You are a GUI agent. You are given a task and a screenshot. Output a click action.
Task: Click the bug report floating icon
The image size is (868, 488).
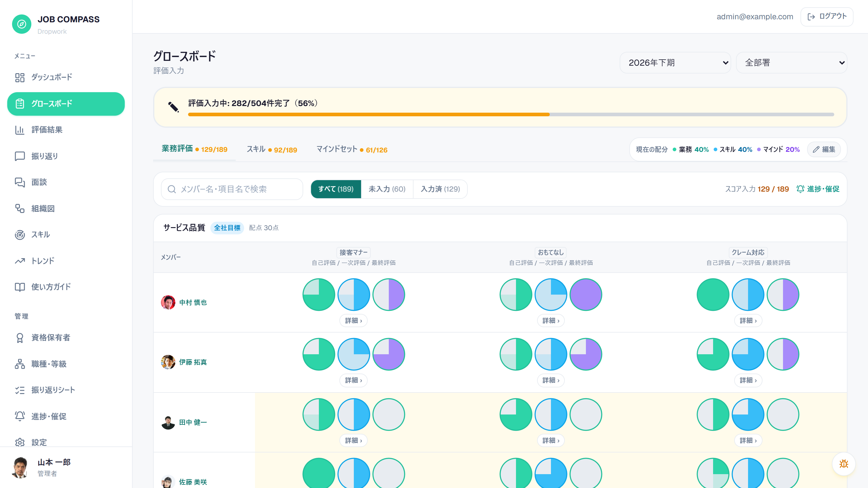(x=844, y=464)
